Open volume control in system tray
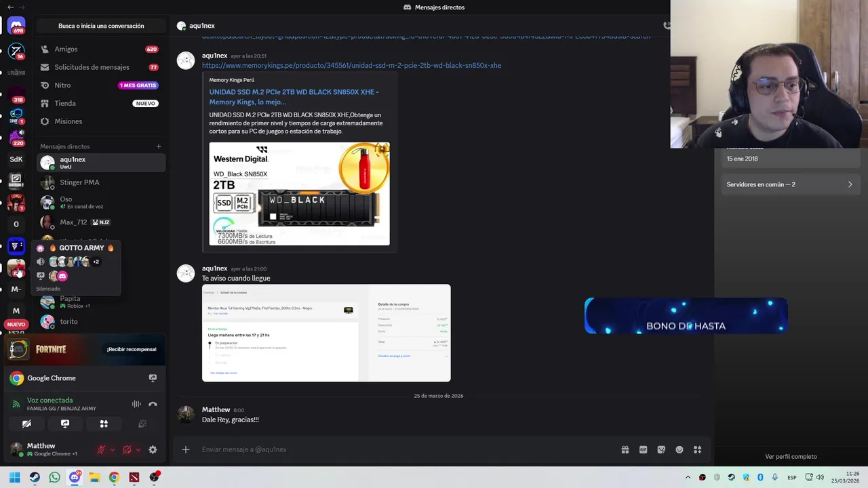This screenshot has height=488, width=868. point(820,477)
